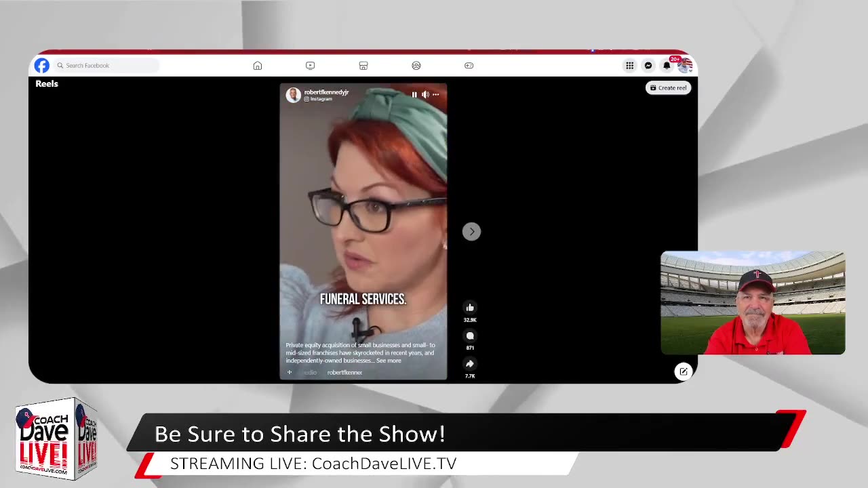Open notifications bell with 20+ badge
868x488 pixels.
coord(667,66)
